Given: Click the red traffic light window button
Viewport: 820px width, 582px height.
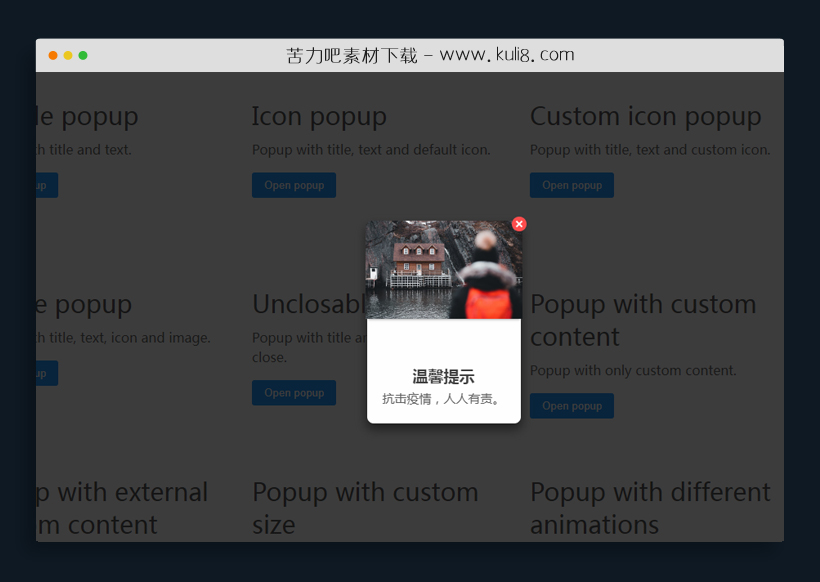Looking at the screenshot, I should (52, 55).
